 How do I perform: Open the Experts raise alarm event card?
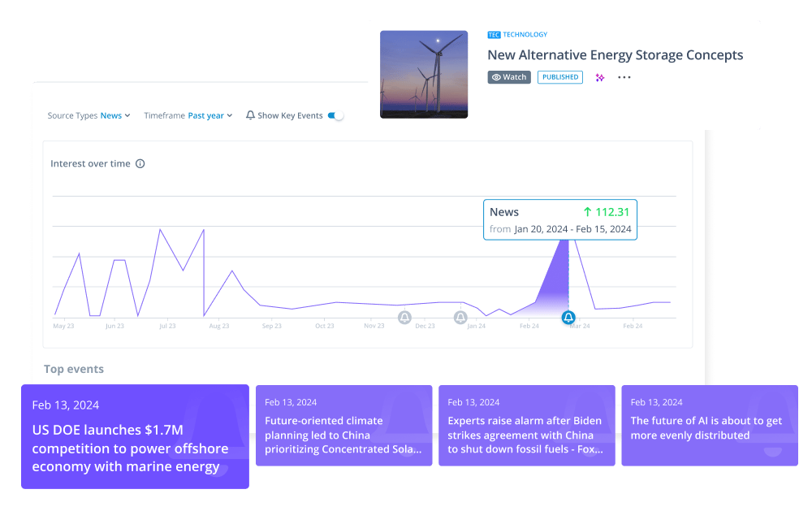coord(527,425)
